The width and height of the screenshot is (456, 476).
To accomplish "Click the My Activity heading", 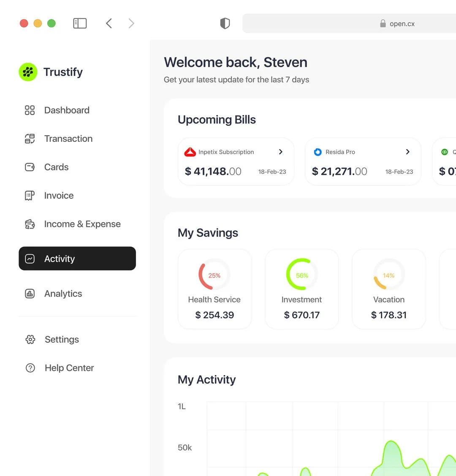I will (x=206, y=380).
